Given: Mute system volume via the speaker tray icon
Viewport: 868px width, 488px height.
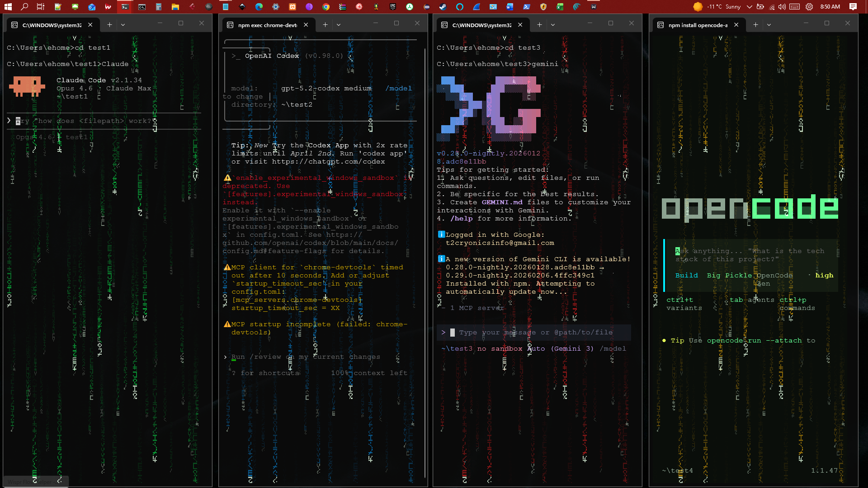Looking at the screenshot, I should [782, 7].
